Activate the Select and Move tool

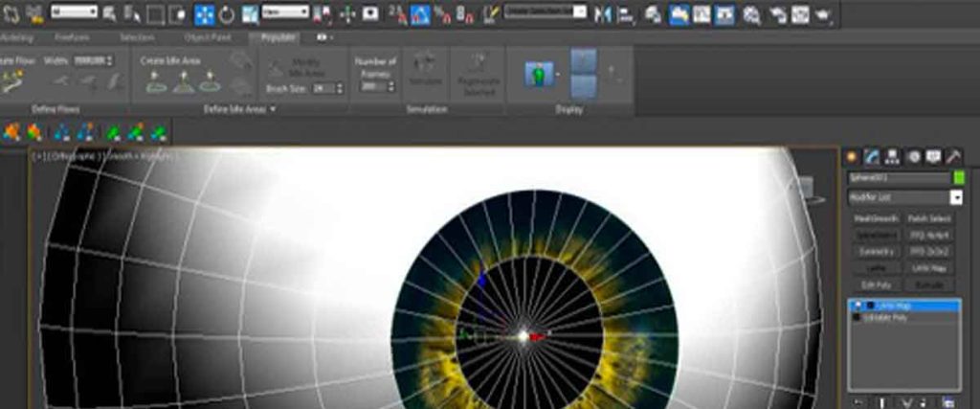[x=205, y=13]
